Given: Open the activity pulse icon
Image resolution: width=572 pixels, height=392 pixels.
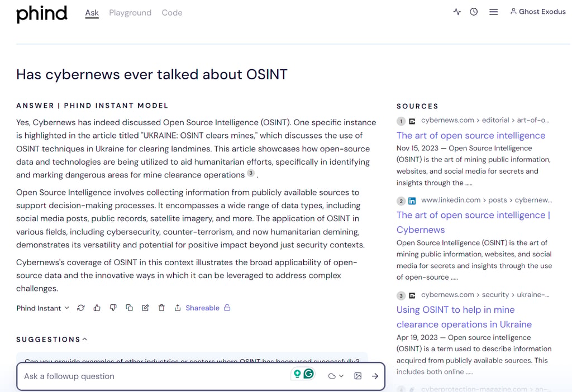Looking at the screenshot, I should [x=457, y=12].
